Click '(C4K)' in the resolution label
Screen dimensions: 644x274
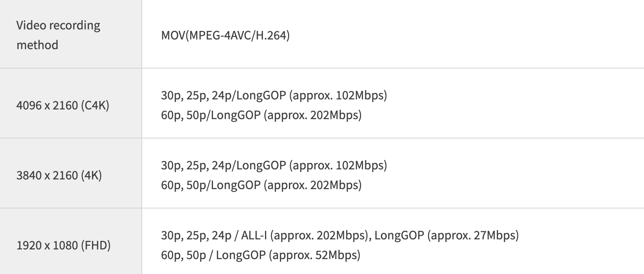coord(95,105)
